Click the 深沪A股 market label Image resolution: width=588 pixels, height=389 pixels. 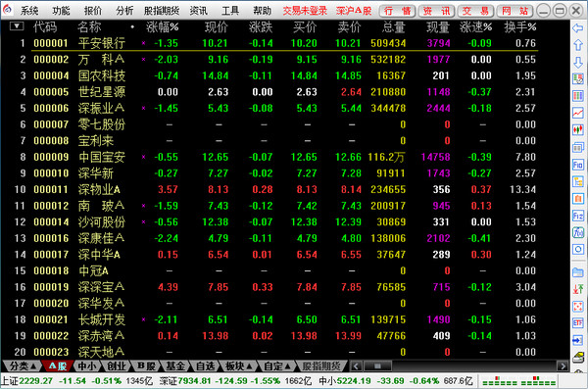tap(354, 11)
